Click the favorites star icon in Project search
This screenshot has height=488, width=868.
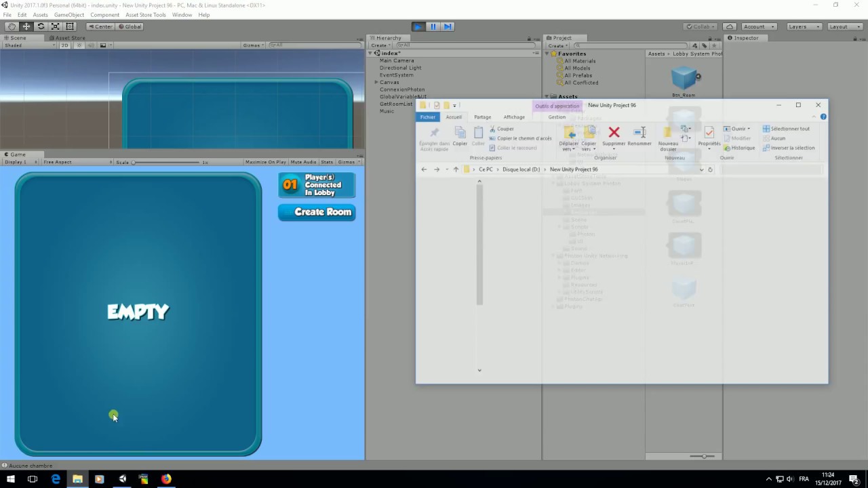[x=713, y=45]
